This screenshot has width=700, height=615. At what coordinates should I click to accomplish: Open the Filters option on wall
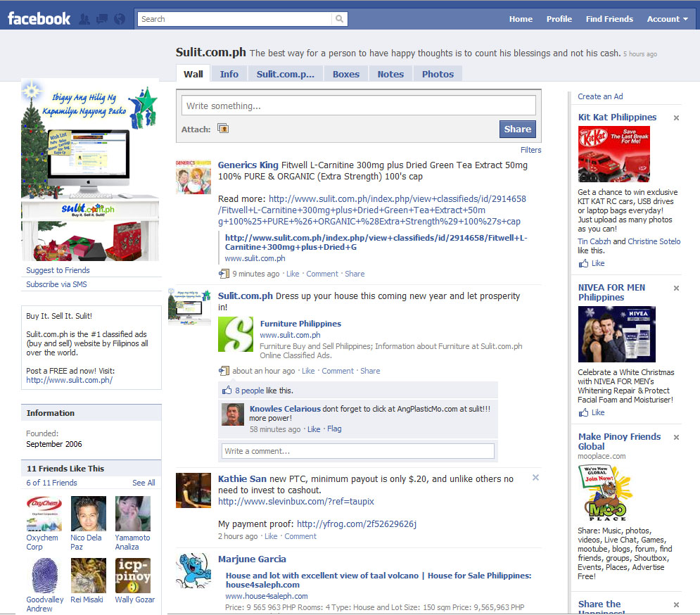pos(530,150)
